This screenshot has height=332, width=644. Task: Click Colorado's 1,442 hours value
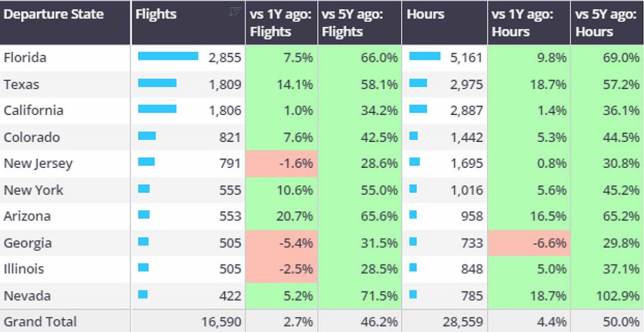[466, 137]
